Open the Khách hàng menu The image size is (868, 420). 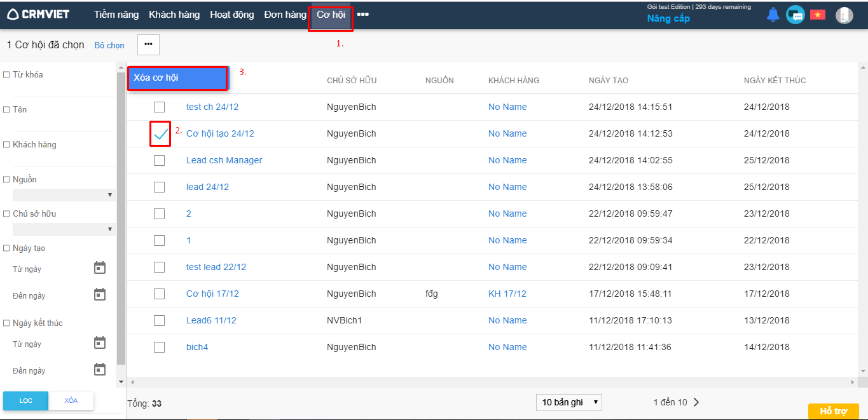click(x=174, y=15)
